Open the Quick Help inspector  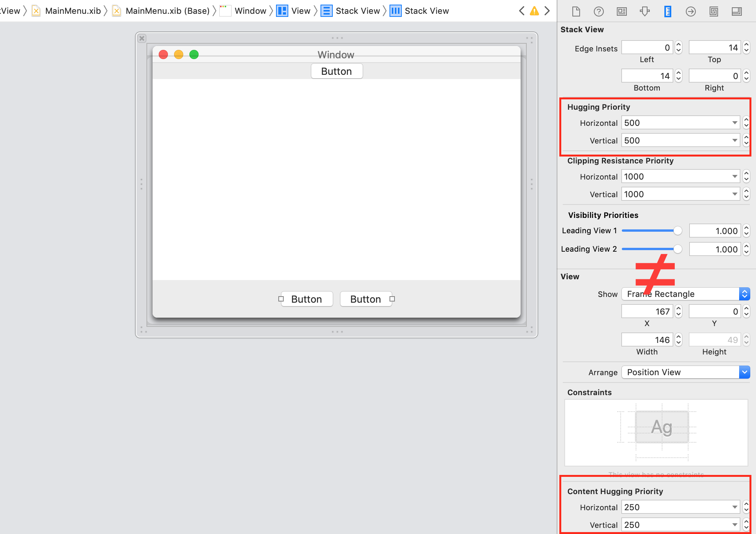tap(598, 12)
